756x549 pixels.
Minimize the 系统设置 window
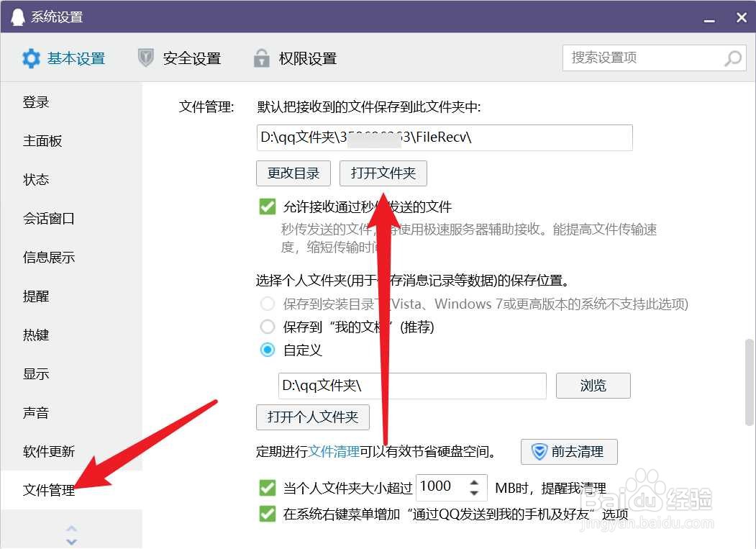(x=709, y=19)
